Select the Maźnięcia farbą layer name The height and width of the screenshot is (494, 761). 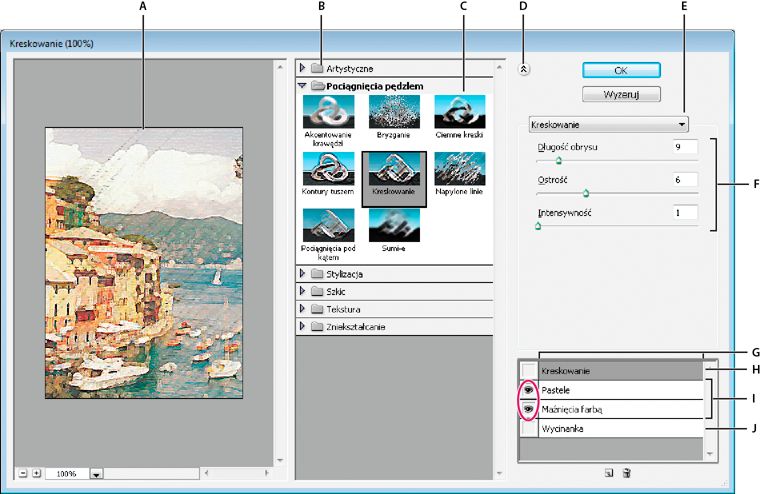click(572, 410)
